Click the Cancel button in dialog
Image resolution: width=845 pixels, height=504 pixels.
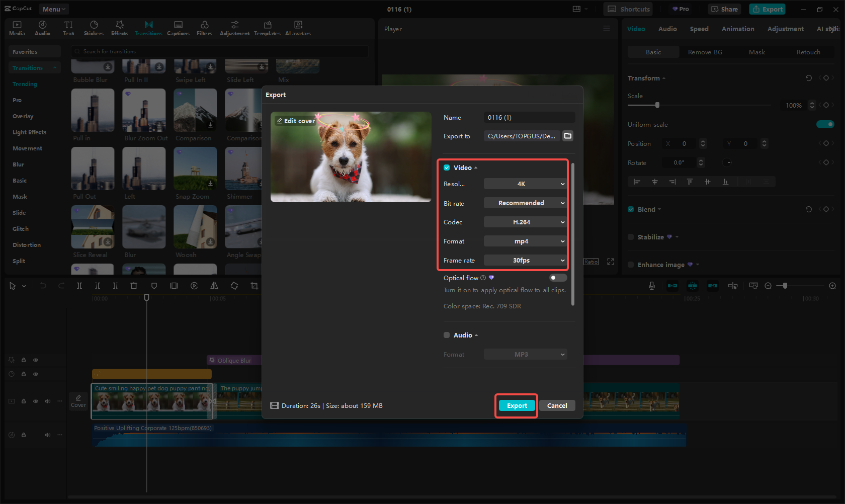coord(557,406)
